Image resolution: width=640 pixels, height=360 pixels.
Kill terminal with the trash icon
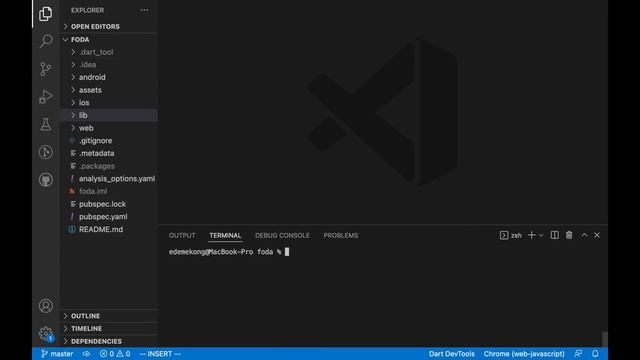[x=569, y=235]
